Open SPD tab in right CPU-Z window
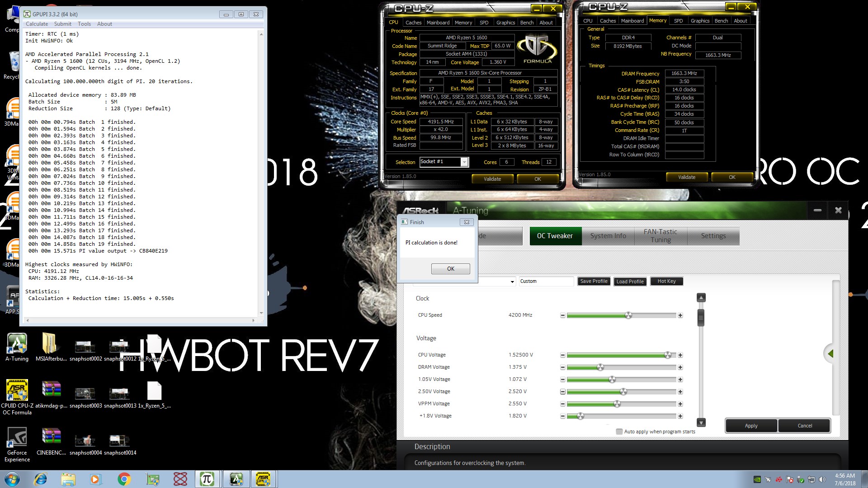 [x=678, y=21]
